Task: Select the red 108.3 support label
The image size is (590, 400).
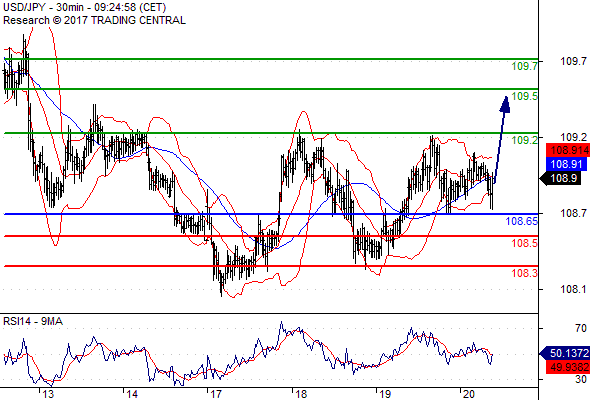Action: [524, 273]
